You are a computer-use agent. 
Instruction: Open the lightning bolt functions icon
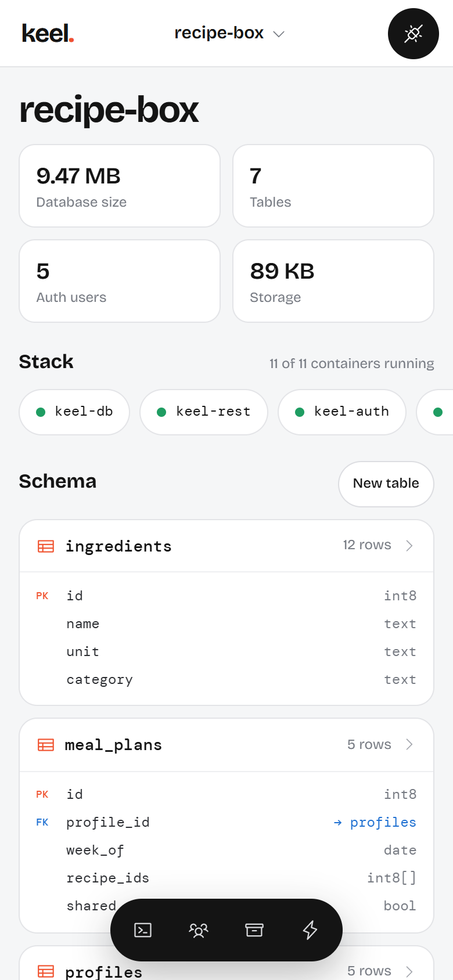(310, 930)
